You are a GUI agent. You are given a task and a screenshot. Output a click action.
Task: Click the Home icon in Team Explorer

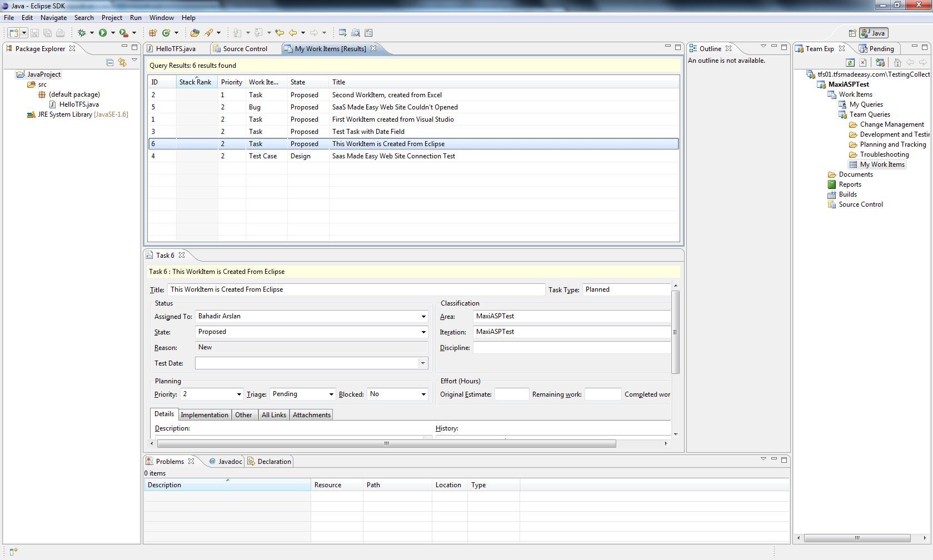[x=897, y=62]
